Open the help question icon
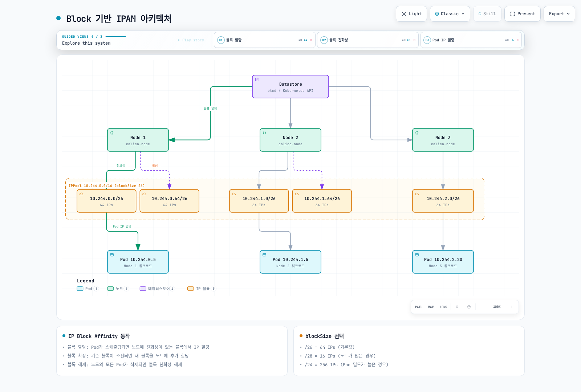 point(469,307)
